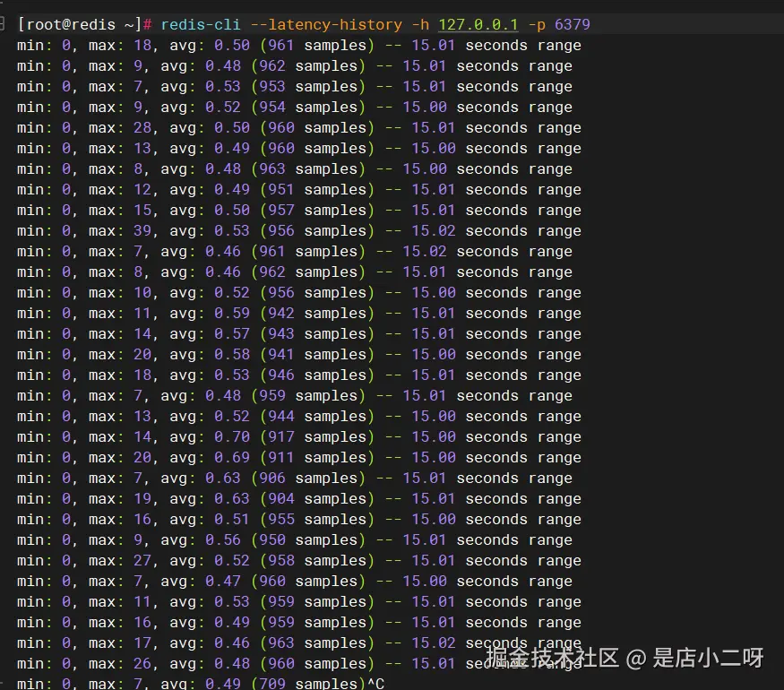The width and height of the screenshot is (784, 690).
Task: Click the avg value '0.69'
Action: pos(232,458)
